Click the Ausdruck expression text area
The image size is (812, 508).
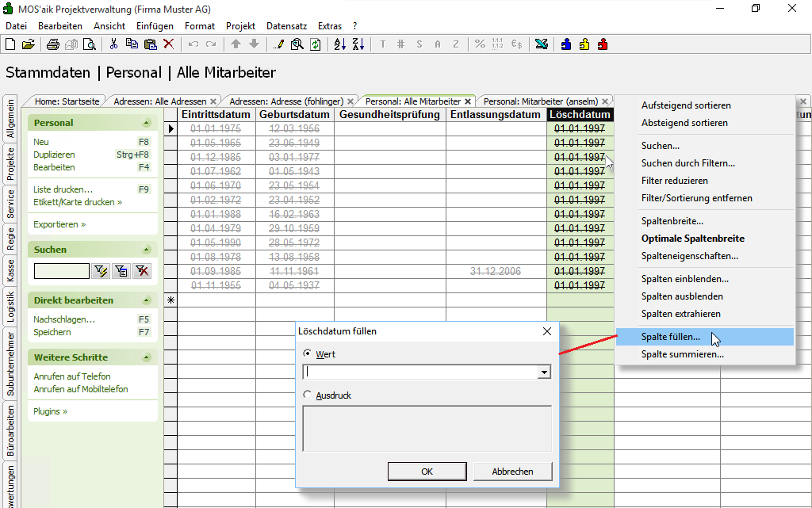coord(427,429)
